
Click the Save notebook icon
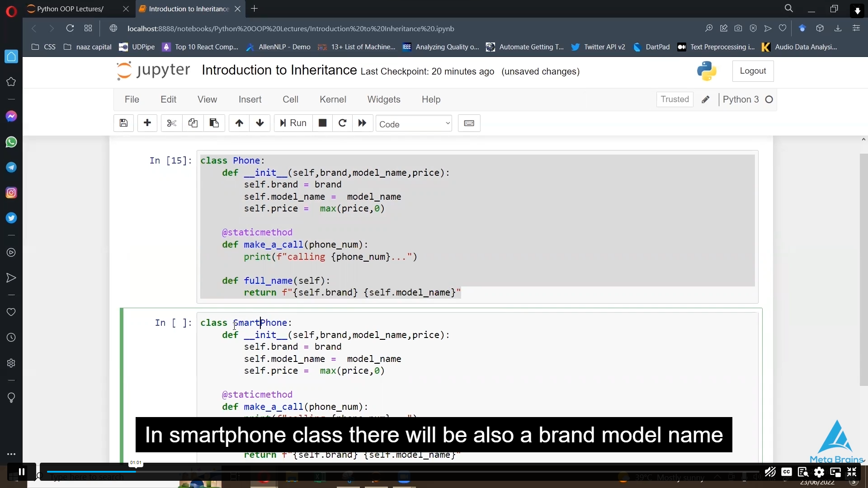point(123,123)
